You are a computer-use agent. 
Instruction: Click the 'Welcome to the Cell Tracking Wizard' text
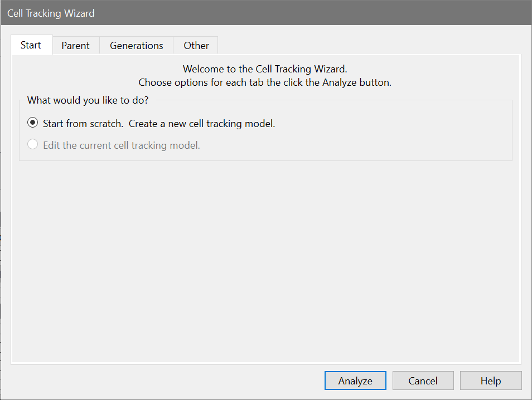[265, 70]
